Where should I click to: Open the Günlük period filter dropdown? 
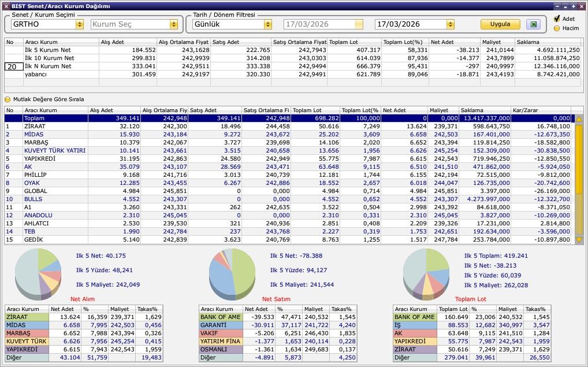tap(267, 24)
